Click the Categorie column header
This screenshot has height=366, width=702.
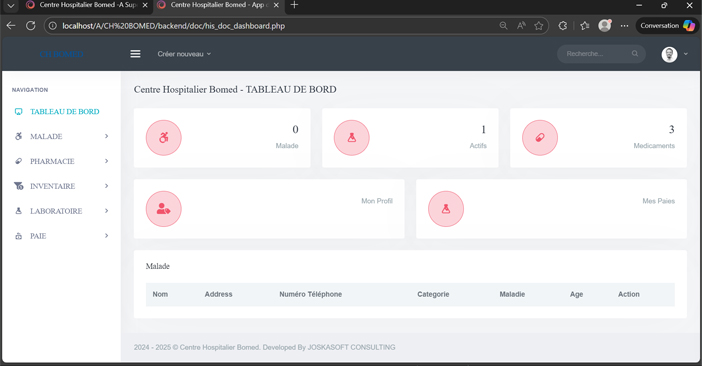[x=433, y=294]
